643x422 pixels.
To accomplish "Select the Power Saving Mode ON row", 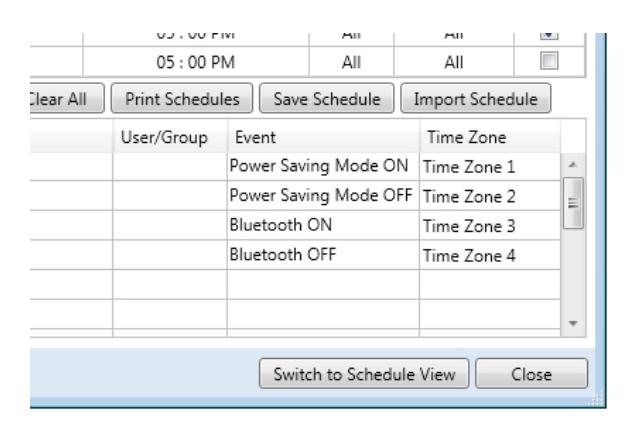I will (x=295, y=167).
